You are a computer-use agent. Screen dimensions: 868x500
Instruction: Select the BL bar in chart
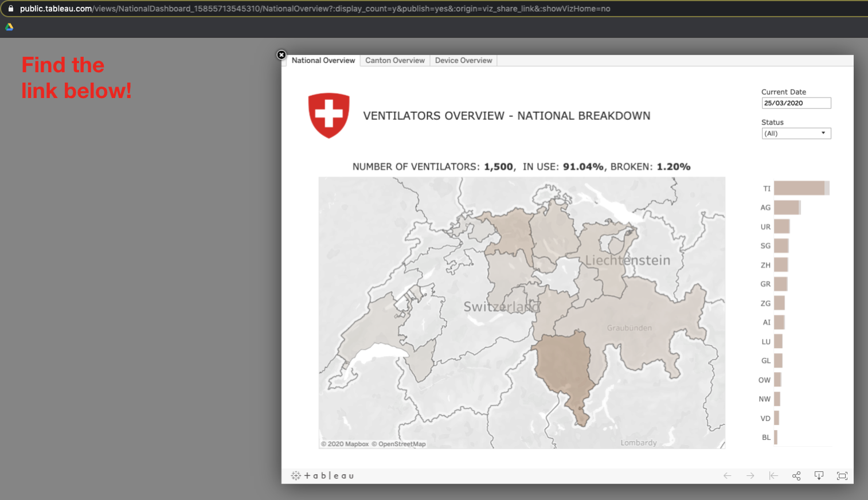click(776, 437)
